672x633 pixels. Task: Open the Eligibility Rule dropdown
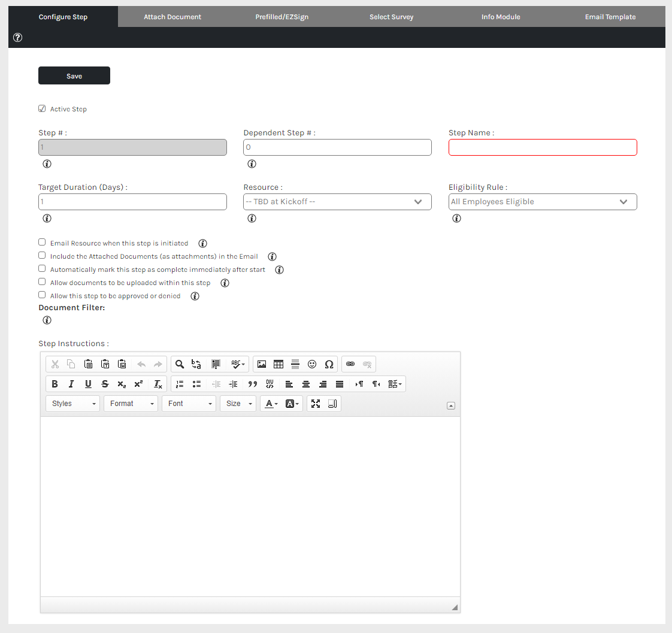(543, 202)
